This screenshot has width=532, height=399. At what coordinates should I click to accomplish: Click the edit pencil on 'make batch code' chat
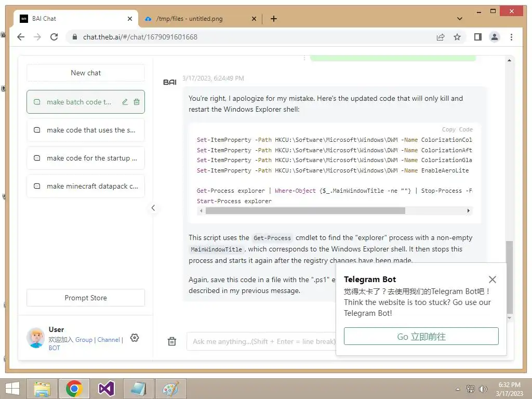[125, 102]
